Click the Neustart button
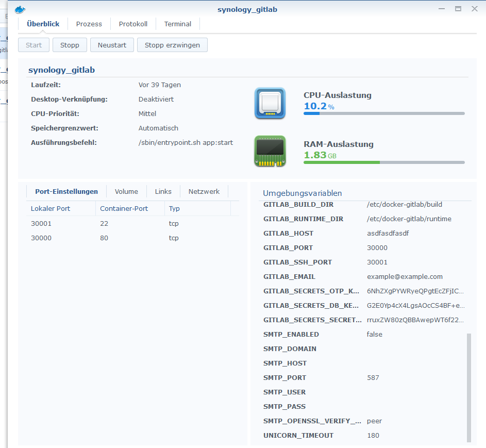The height and width of the screenshot is (448, 486). [x=112, y=45]
